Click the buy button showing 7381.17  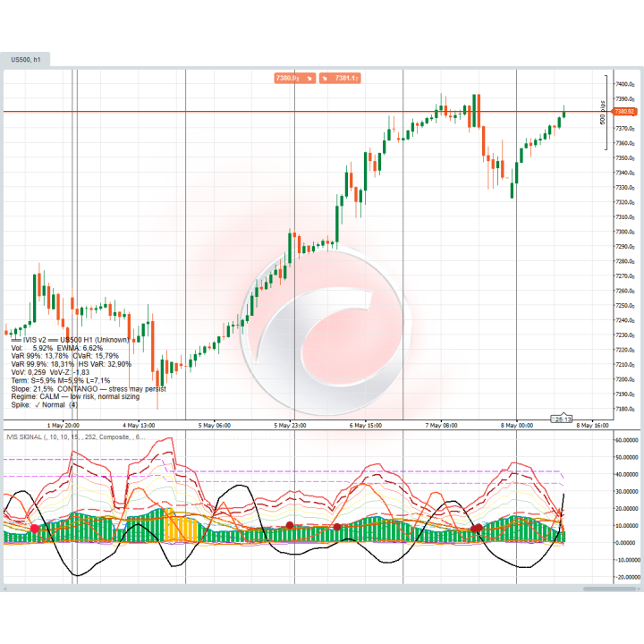coord(340,78)
